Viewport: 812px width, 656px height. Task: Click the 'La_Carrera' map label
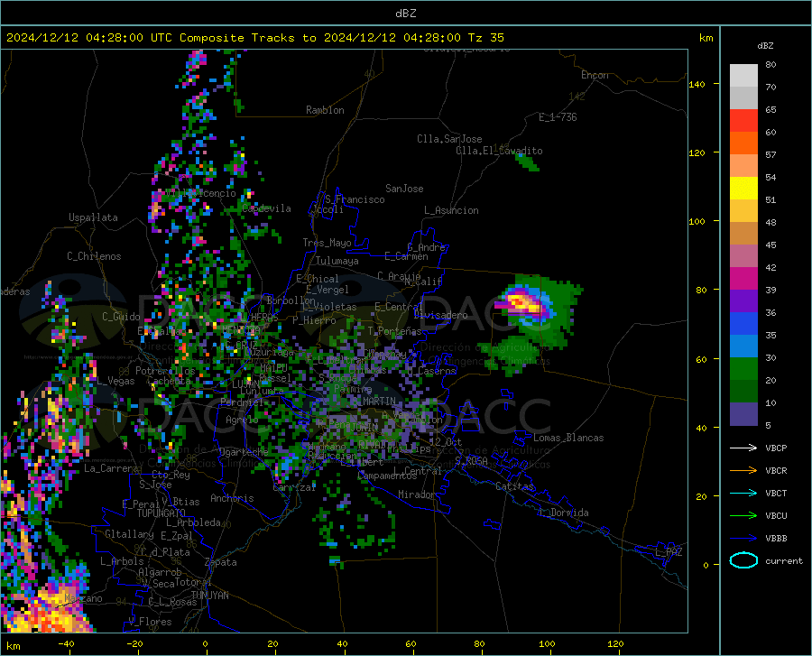pyautogui.click(x=111, y=468)
